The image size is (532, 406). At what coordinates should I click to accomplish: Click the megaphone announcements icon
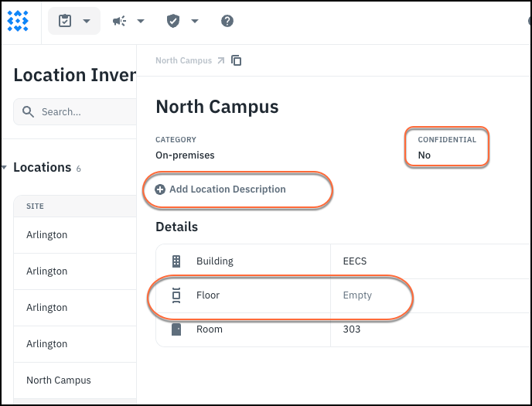pos(119,21)
